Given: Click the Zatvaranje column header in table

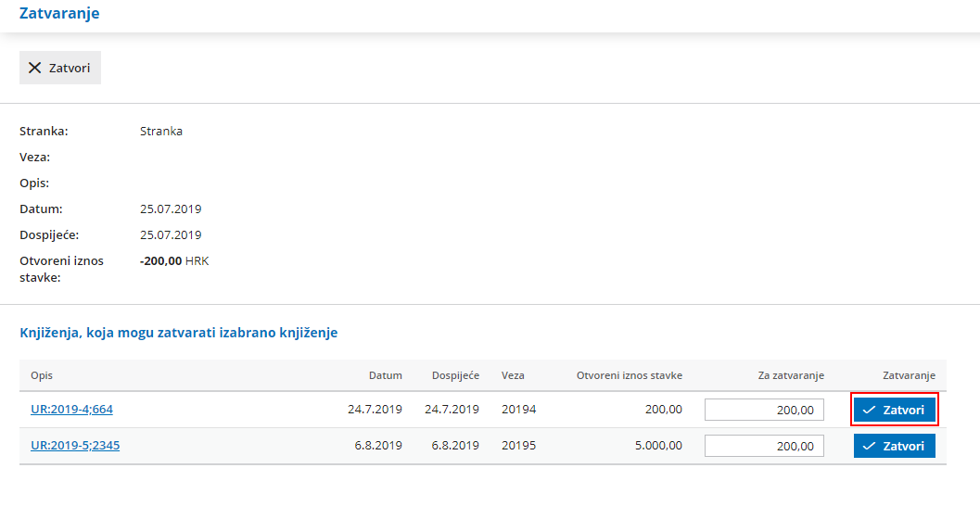Looking at the screenshot, I should click(x=909, y=375).
